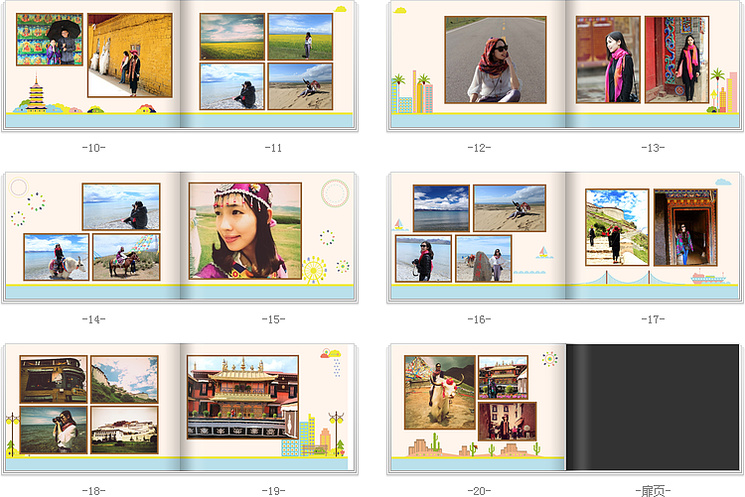This screenshot has height=497, width=745.
Task: Choose the sand dune photo on page 11
Action: [x=300, y=86]
